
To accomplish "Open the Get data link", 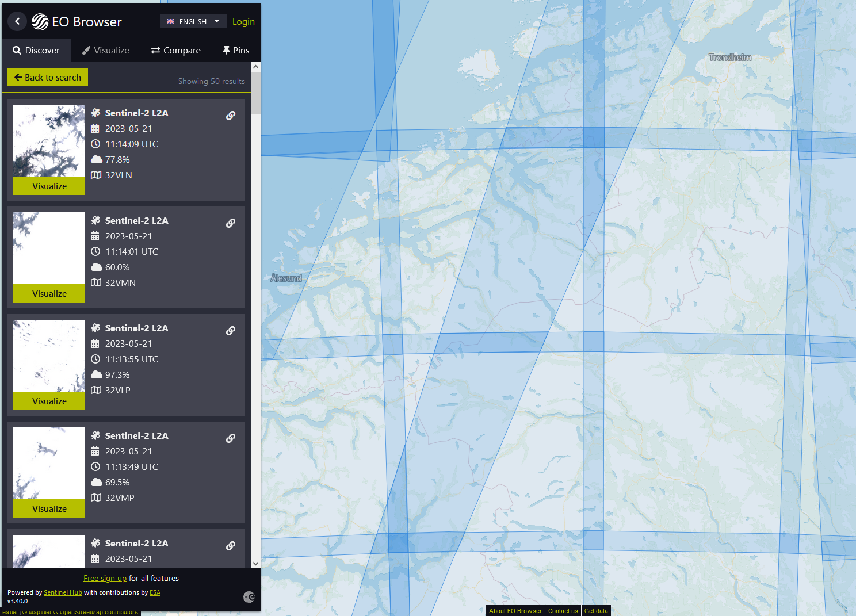I will click(x=596, y=611).
